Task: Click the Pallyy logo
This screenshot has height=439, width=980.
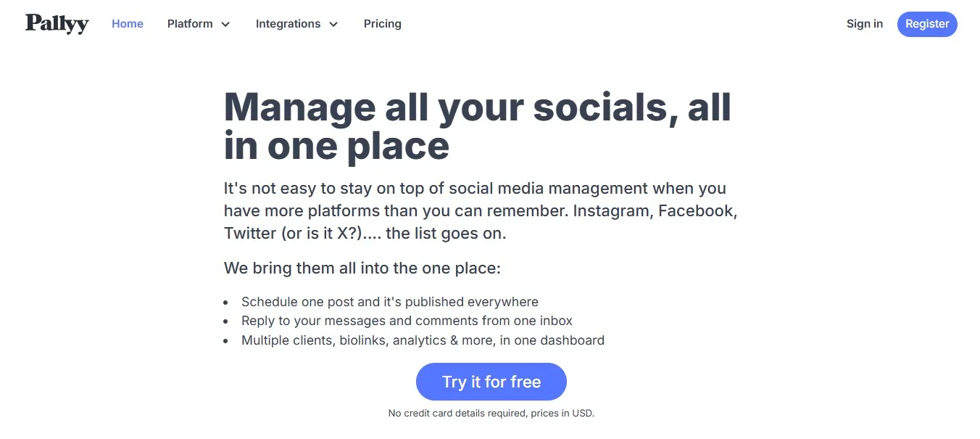Action: (57, 23)
